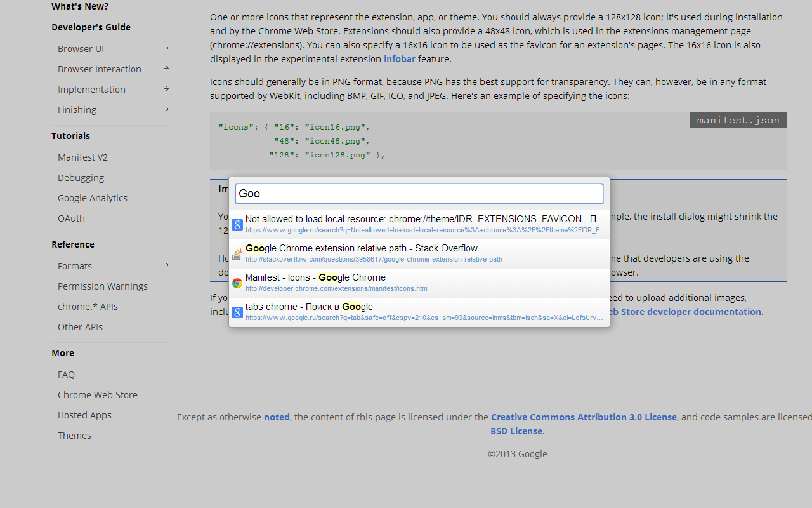Image resolution: width=812 pixels, height=508 pixels.
Task: Click the Google favicon beside 'Not allowed to load' result
Action: click(x=237, y=225)
